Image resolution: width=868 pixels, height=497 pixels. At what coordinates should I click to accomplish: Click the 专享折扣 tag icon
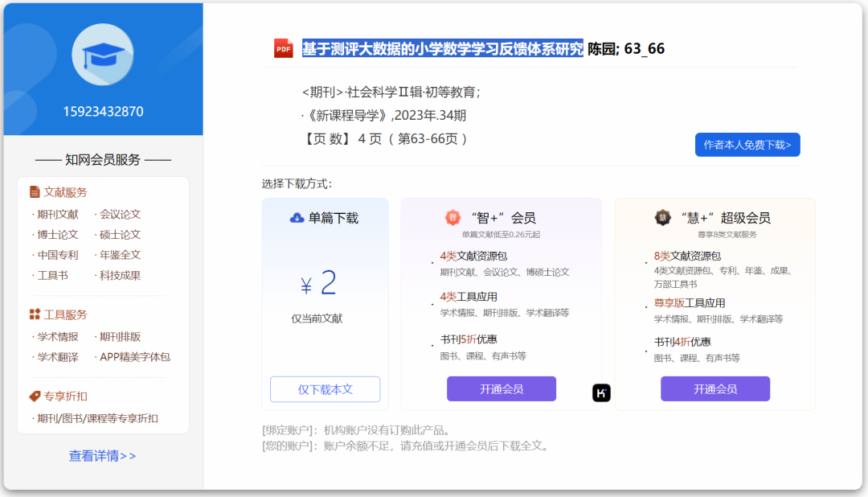(35, 396)
